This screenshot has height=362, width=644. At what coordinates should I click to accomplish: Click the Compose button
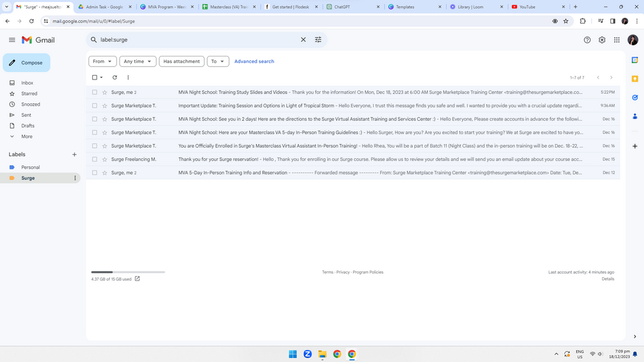(x=26, y=62)
